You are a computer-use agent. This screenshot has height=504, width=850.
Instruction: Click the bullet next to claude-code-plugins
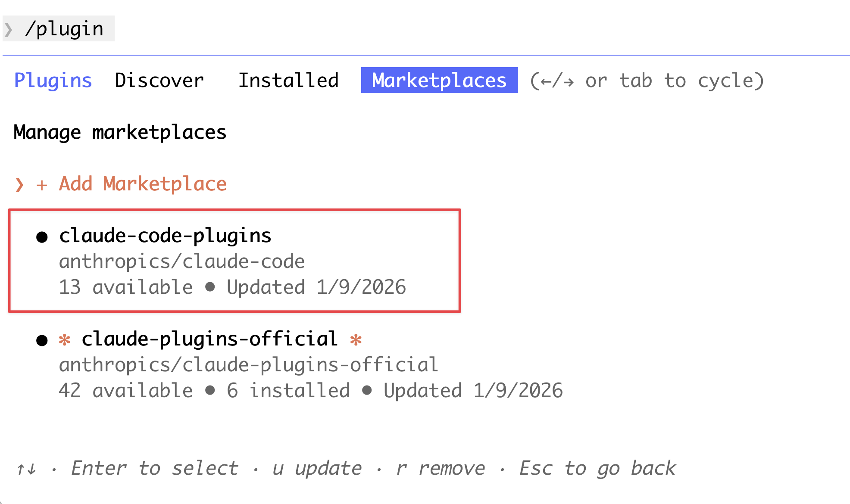point(42,237)
